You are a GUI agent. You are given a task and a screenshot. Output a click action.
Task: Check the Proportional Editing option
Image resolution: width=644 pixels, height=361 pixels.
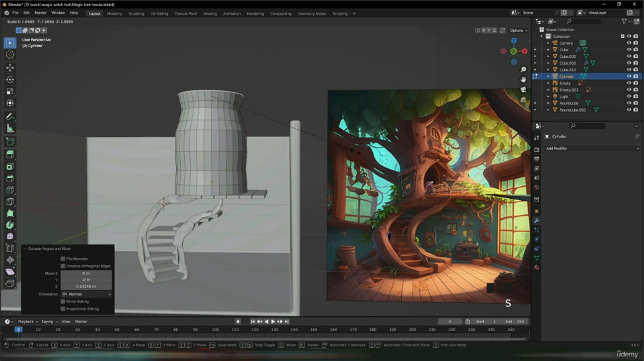pyautogui.click(x=63, y=308)
